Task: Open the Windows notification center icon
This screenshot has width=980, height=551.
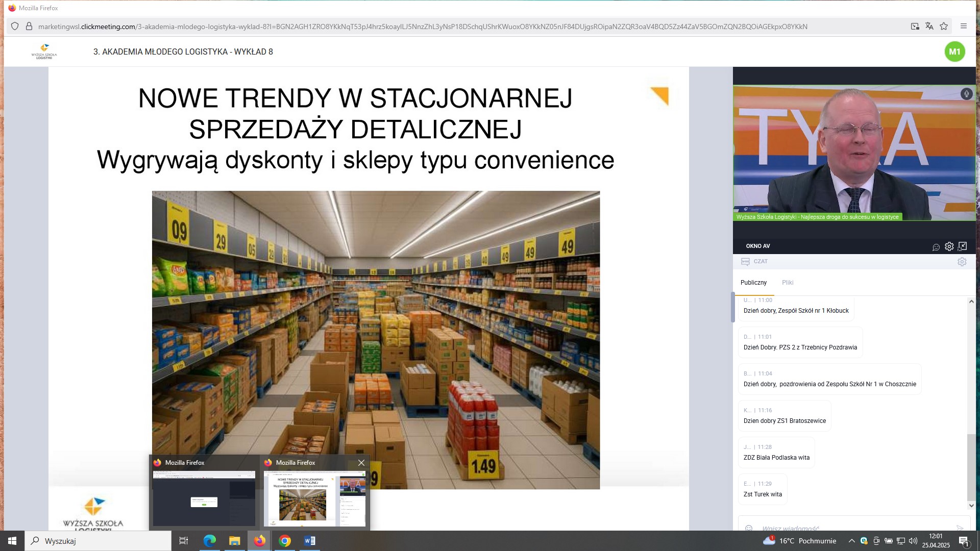Action: pyautogui.click(x=964, y=541)
